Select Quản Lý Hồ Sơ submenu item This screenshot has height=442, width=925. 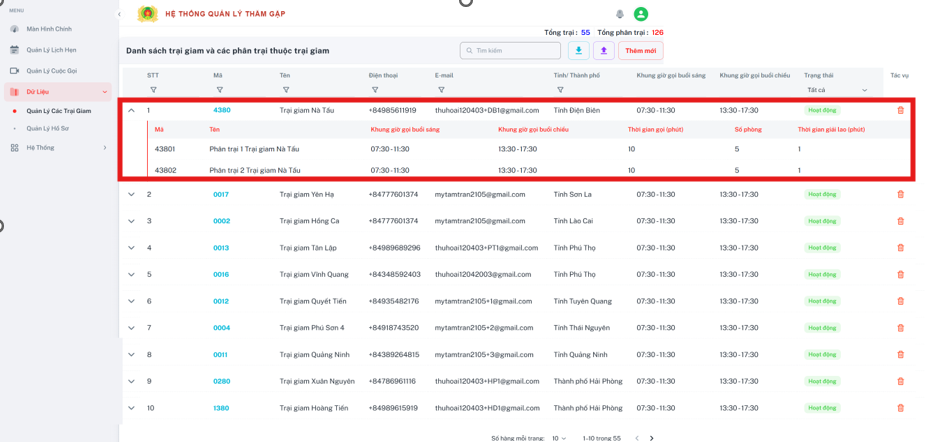[44, 128]
